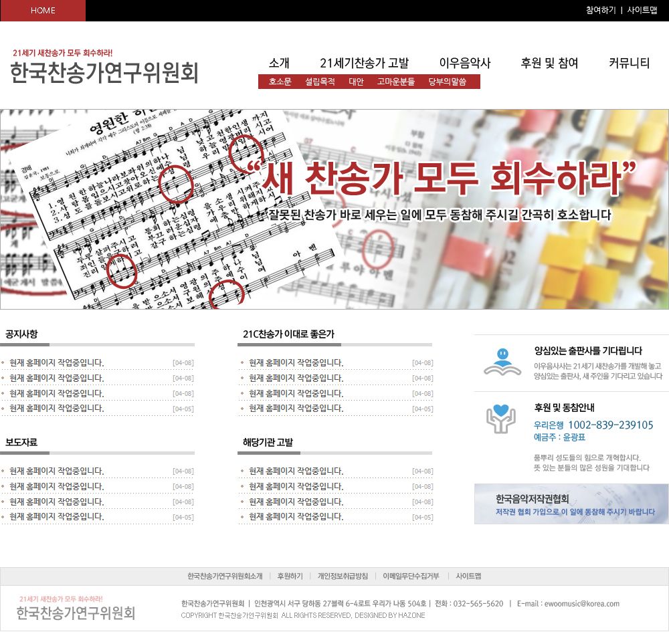This screenshot has width=669, height=644.
Task: Open the 소개 main menu
Action: click(x=279, y=64)
